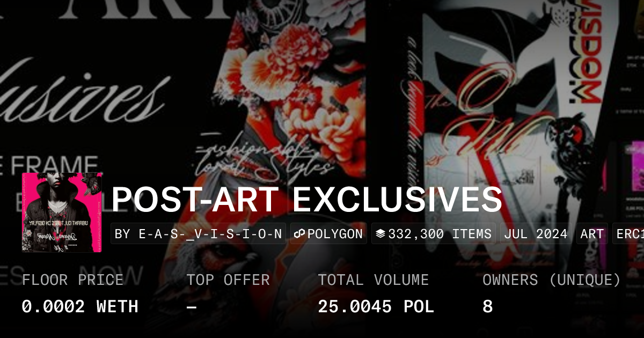Click the top offer dash value
Viewport: 644px width, 338px height.
(192, 307)
